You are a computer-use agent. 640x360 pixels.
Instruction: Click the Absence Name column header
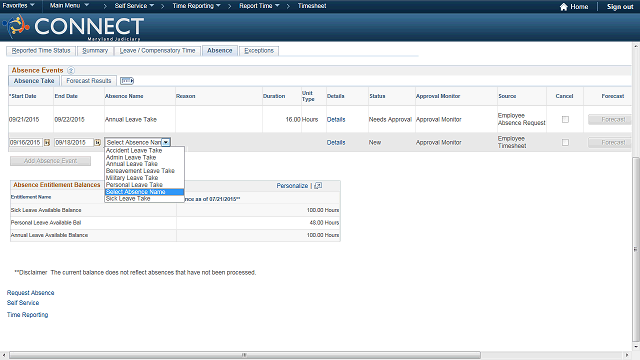click(124, 96)
